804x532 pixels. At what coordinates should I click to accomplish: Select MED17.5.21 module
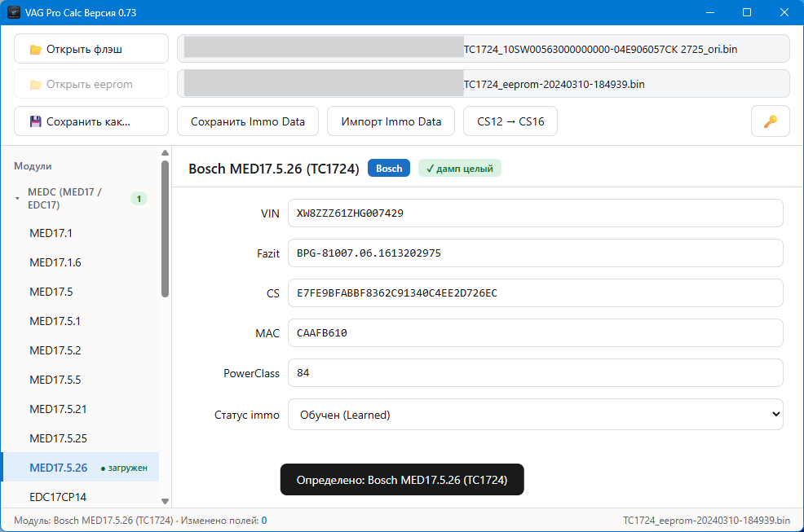(x=80, y=409)
